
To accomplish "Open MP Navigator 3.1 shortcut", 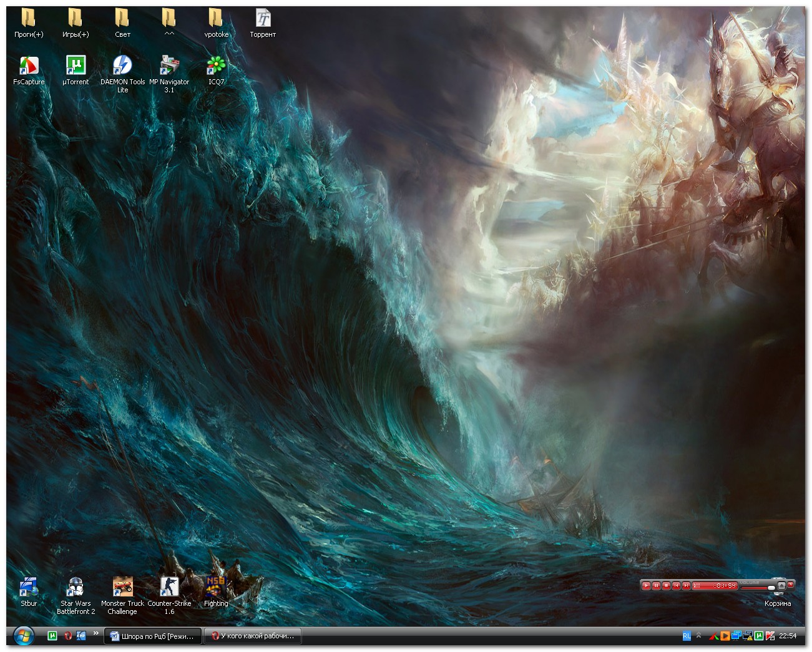I will pos(169,66).
